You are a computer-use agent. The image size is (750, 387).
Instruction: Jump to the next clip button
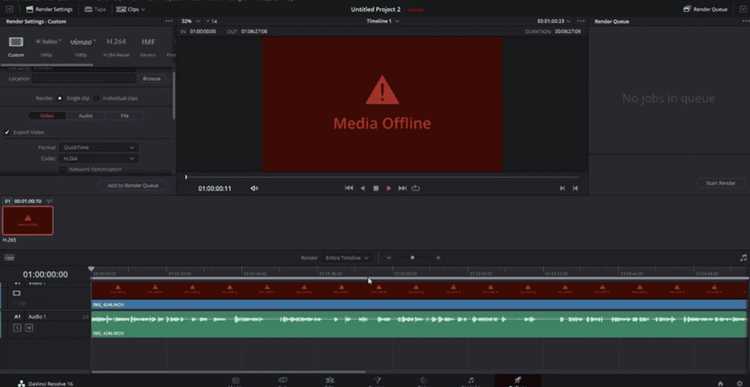(x=575, y=188)
